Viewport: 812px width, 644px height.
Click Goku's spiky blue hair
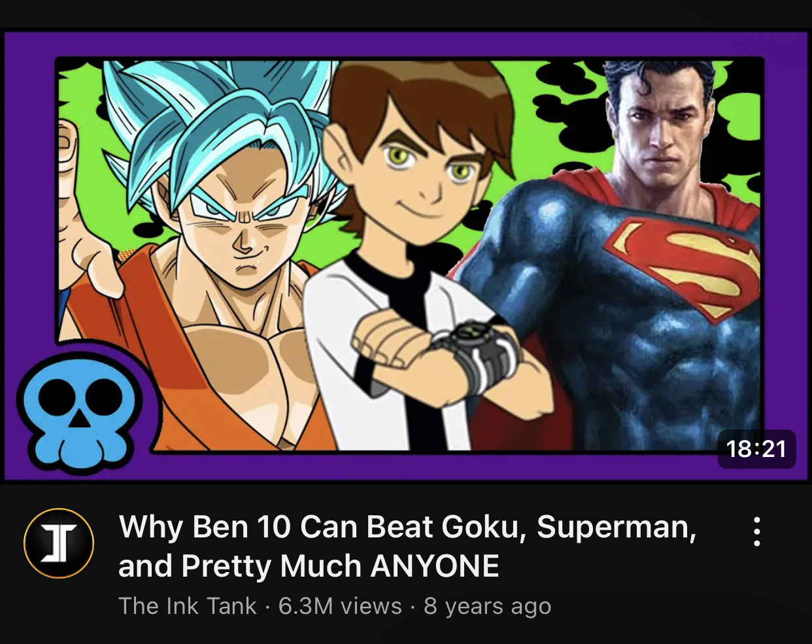coord(216,124)
